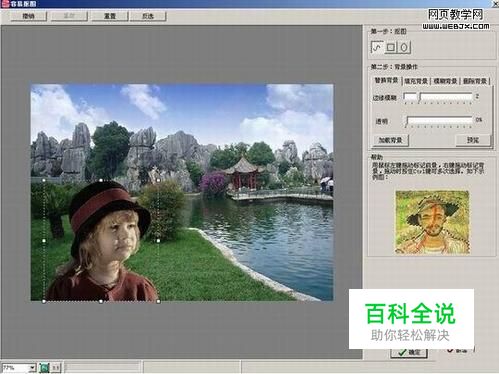Viewport: 499px width, 374px height.
Task: Click the 加载背景 load background button
Action: [x=390, y=140]
